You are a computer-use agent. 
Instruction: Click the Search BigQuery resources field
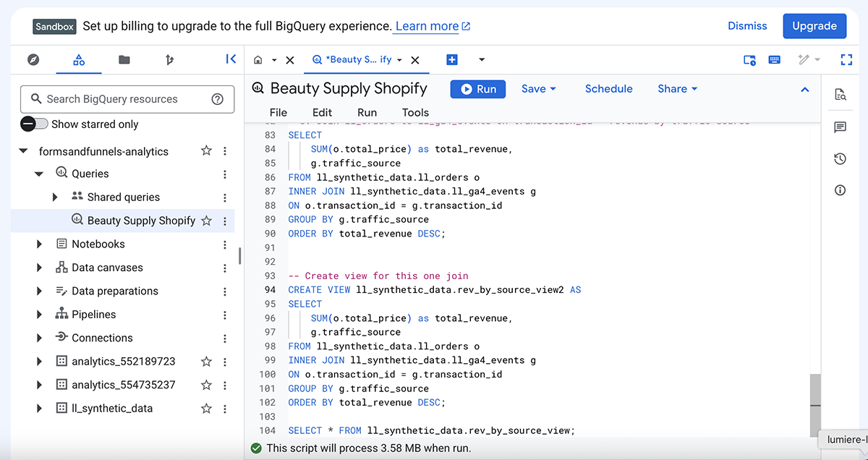click(x=127, y=99)
